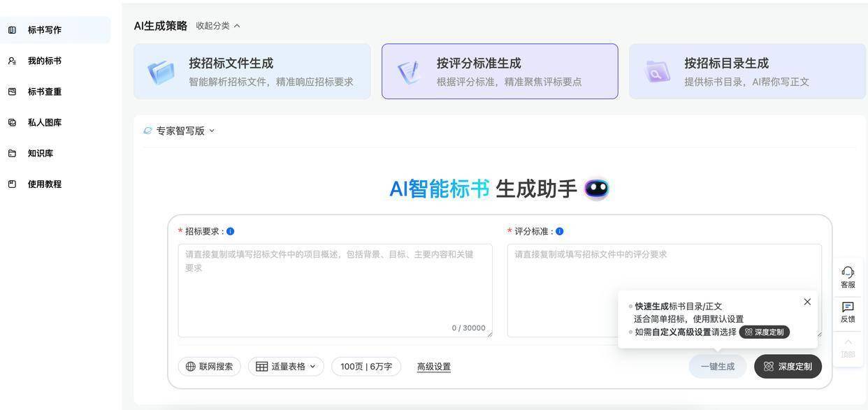
Task: Click the info icon beside 评分标准
Action: (x=560, y=231)
